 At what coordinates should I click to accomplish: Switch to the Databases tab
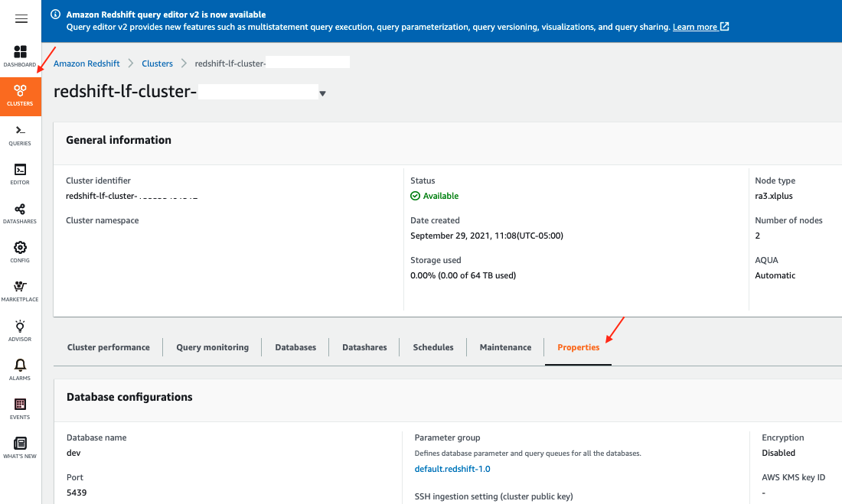(295, 347)
